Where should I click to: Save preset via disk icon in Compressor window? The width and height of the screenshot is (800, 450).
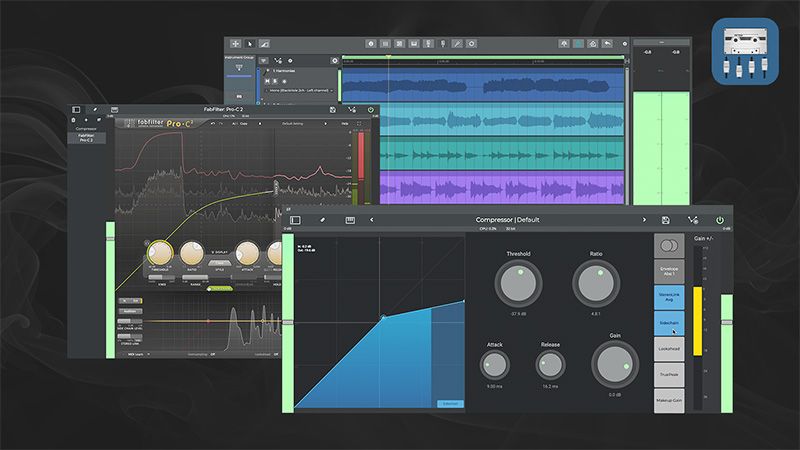tap(666, 220)
